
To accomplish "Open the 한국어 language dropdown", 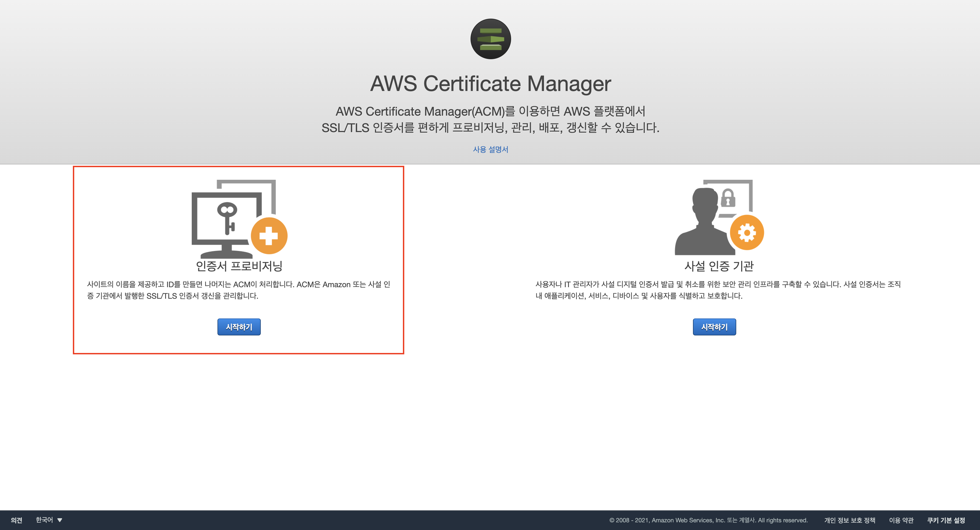I will pos(45,520).
